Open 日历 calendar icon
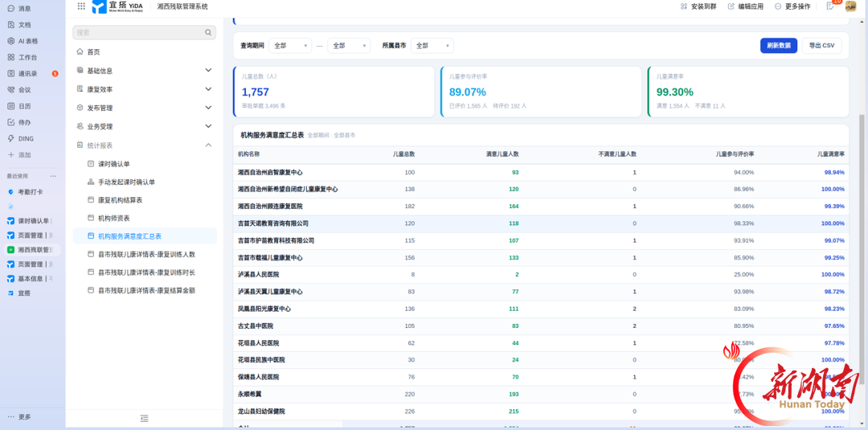This screenshot has width=868, height=430. click(x=11, y=106)
